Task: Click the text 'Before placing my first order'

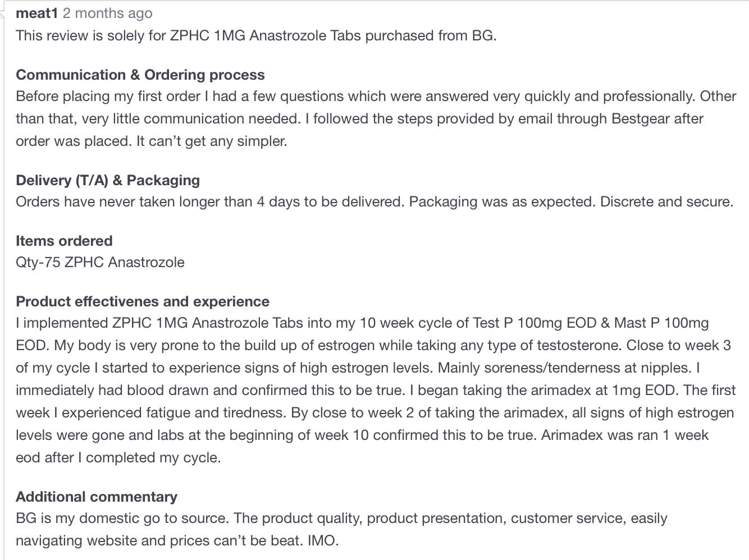Action: [108, 96]
